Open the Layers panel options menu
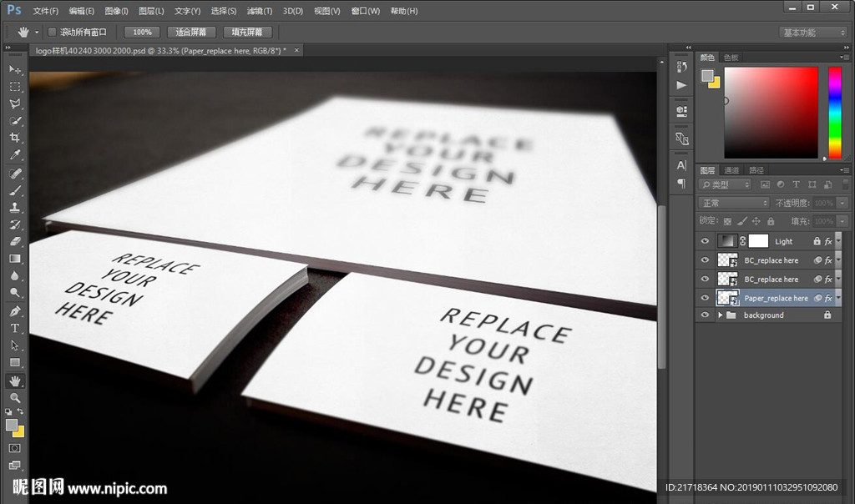This screenshot has width=855, height=504. (x=845, y=170)
